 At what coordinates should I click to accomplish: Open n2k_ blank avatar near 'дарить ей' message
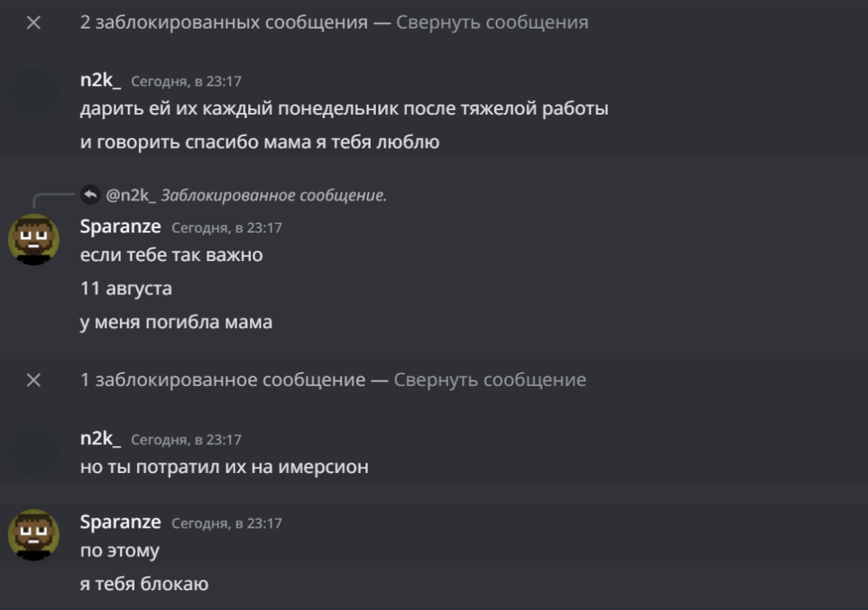point(34,93)
